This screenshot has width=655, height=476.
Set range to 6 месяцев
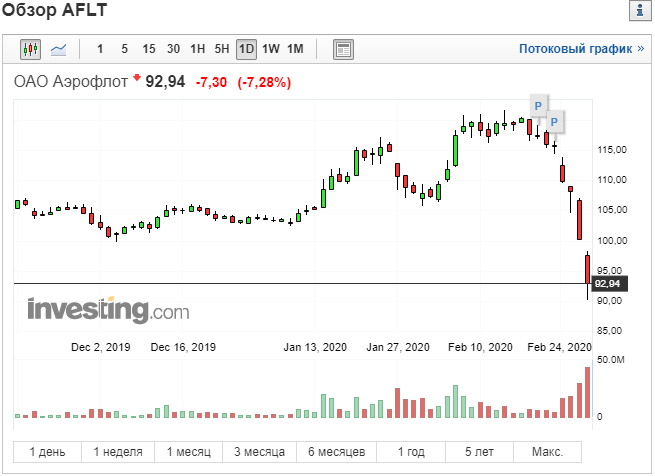point(336,452)
